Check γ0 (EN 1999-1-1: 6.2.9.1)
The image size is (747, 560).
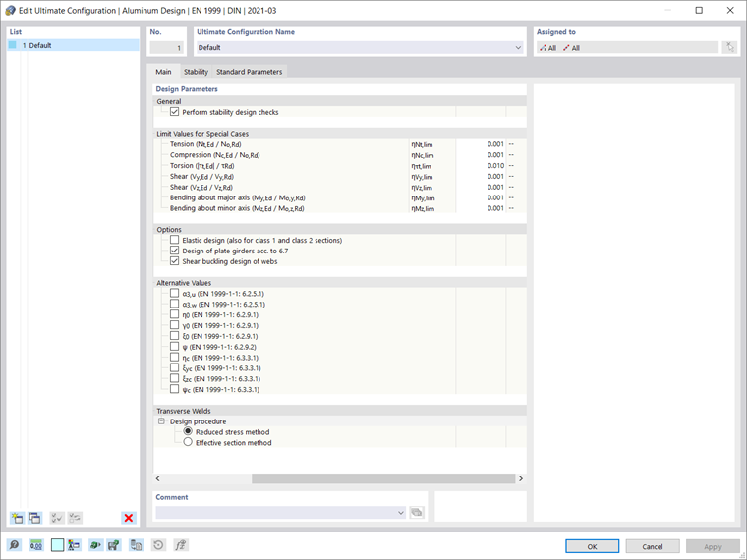tap(174, 325)
